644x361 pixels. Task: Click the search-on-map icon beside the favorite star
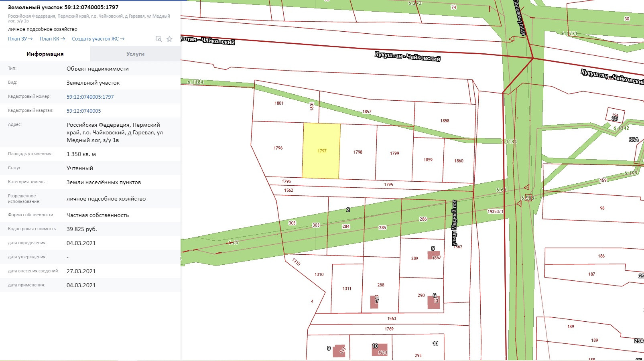pyautogui.click(x=158, y=39)
